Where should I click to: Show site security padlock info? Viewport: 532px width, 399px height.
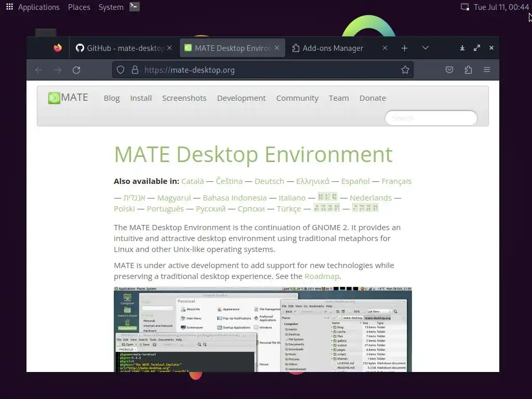(x=135, y=70)
